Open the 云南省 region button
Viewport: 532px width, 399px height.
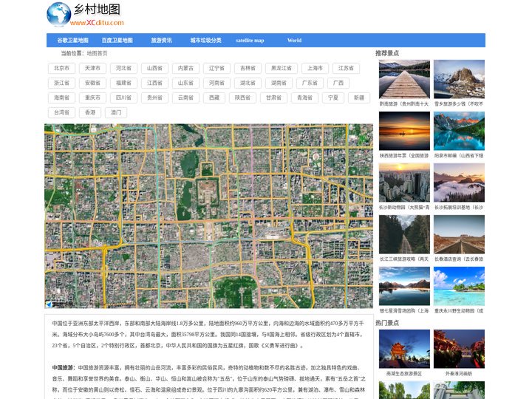(x=185, y=98)
